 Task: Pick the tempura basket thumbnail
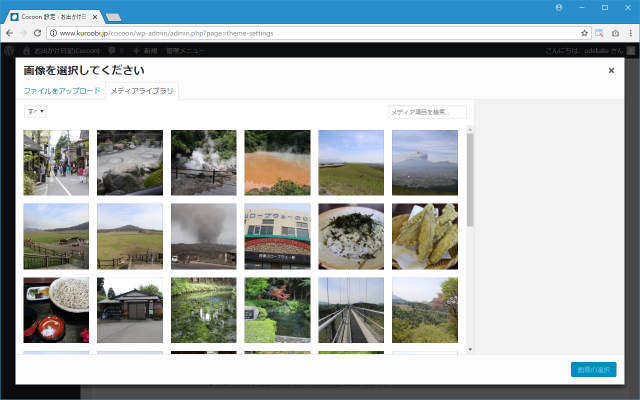coord(425,236)
